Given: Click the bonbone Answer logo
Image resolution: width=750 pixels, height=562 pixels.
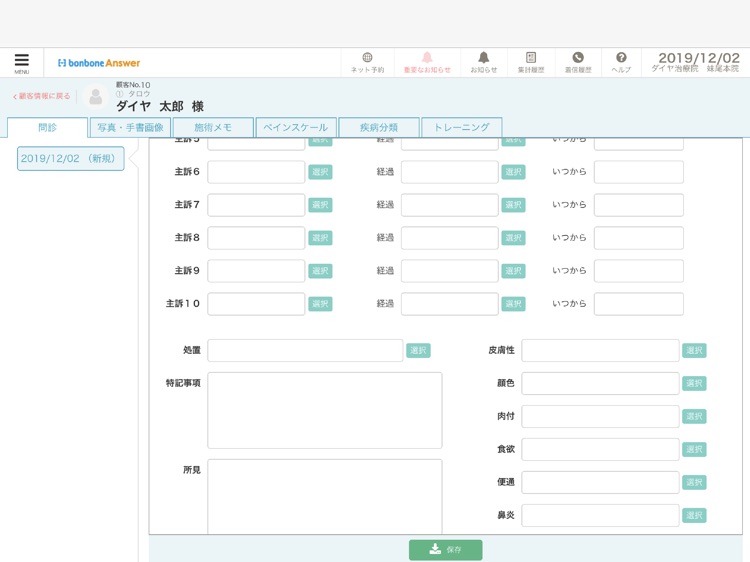Looking at the screenshot, I should click(x=99, y=63).
